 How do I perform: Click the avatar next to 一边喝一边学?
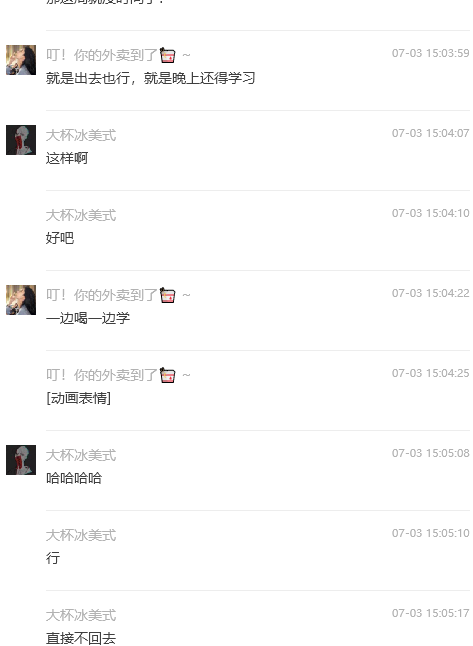point(21,300)
